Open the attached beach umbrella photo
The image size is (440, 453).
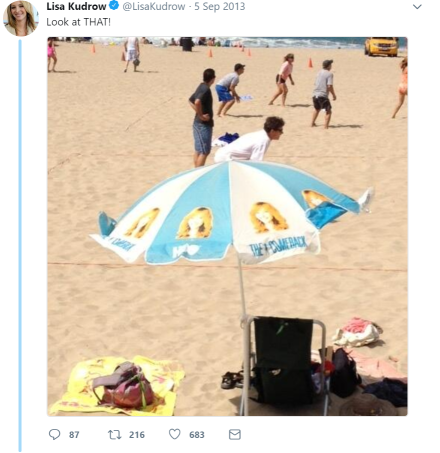[x=227, y=226]
